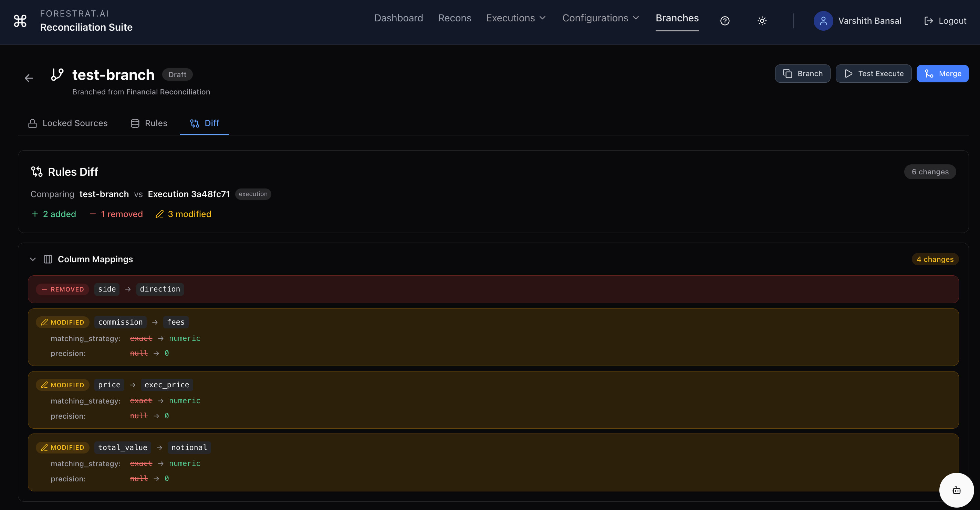Select the exec_price column chip

[167, 385]
